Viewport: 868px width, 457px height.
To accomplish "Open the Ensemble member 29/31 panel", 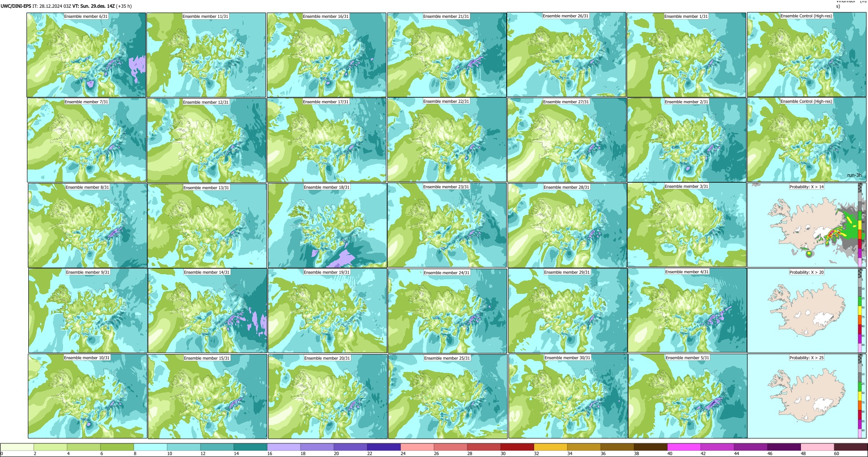I will click(x=567, y=311).
